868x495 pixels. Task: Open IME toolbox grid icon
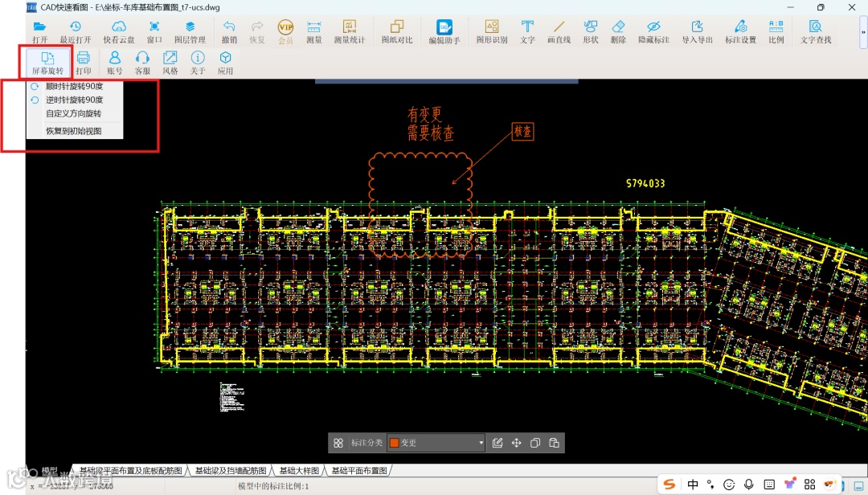(810, 485)
